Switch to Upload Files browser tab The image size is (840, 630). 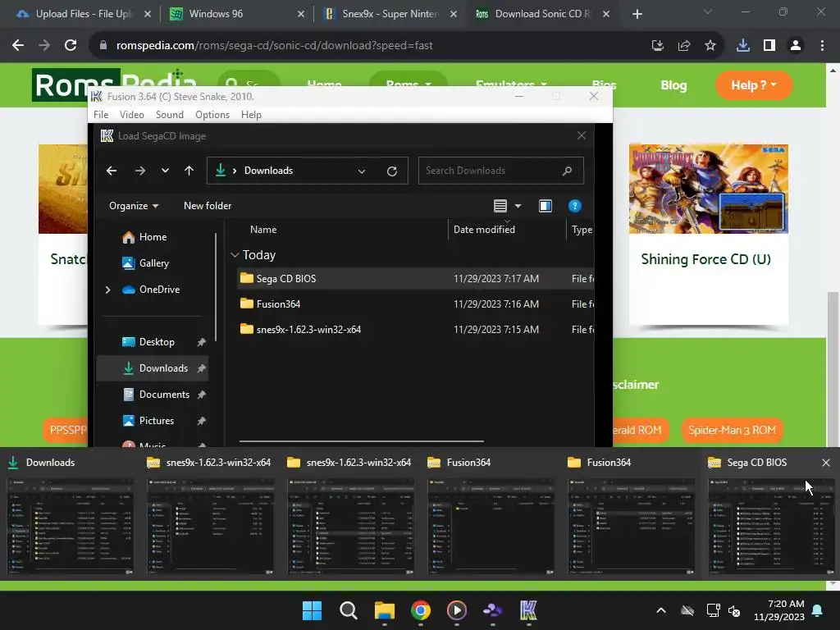click(x=83, y=14)
